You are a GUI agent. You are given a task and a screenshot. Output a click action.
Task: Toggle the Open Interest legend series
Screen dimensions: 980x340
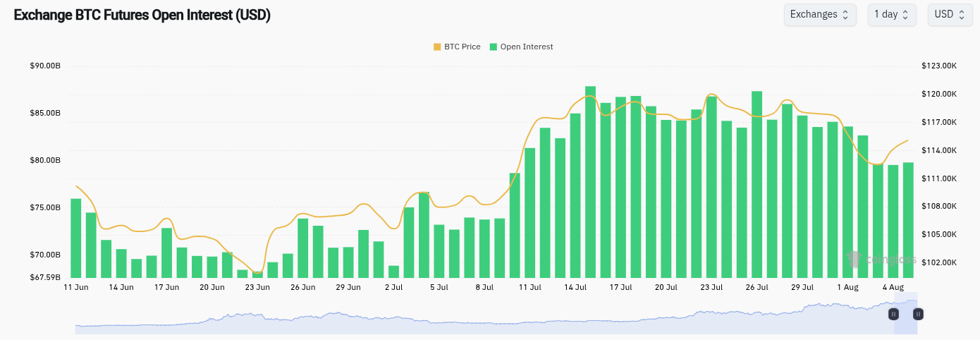click(x=526, y=47)
